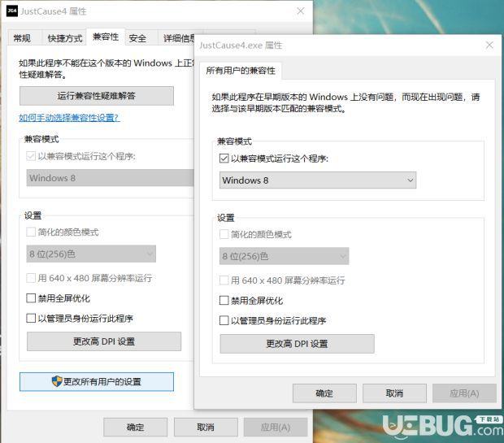Close the JustCause4 属性 back window
504x443 pixels.
[301, 11]
